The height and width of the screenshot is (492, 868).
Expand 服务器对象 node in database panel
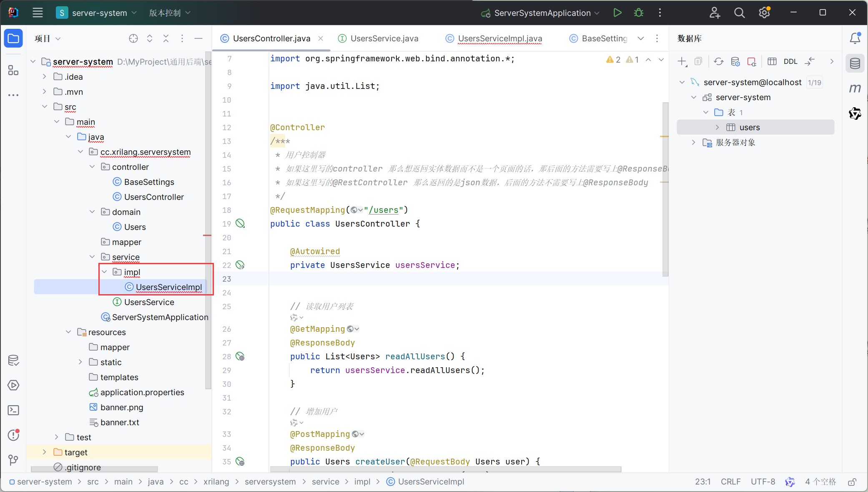point(694,142)
